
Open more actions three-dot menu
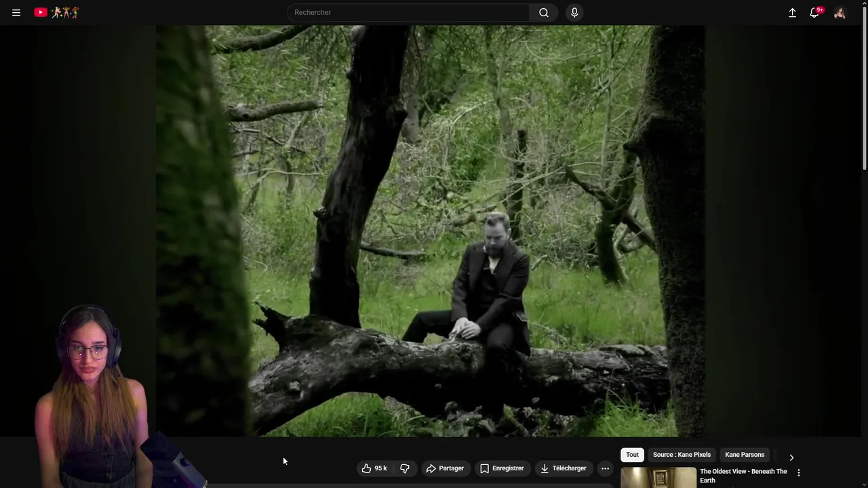605,468
